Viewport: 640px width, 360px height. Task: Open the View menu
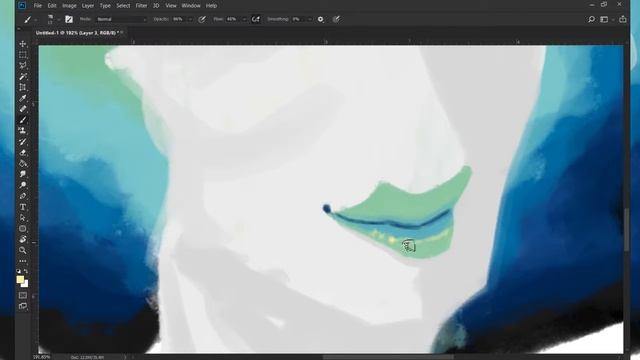point(171,6)
